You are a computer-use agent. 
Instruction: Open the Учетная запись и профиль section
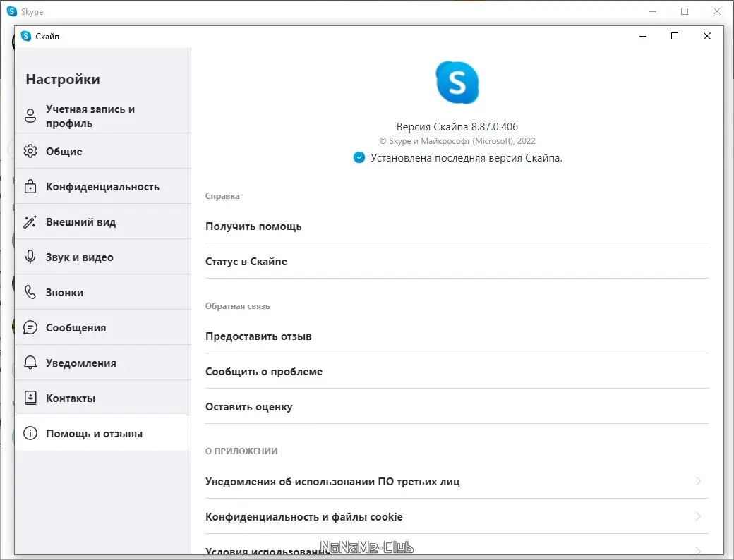[x=103, y=116]
